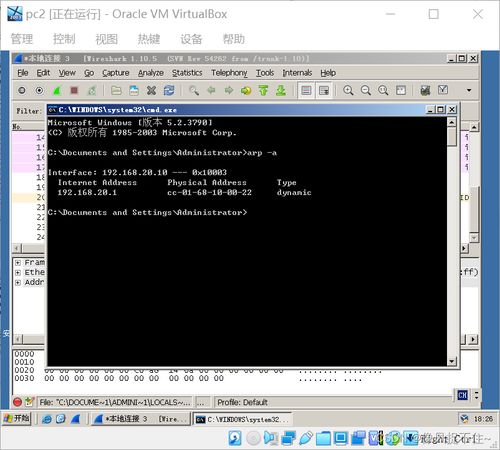Open VirtualBox 帮助 menu
Image resolution: width=500 pixels, height=450 pixels.
click(234, 39)
